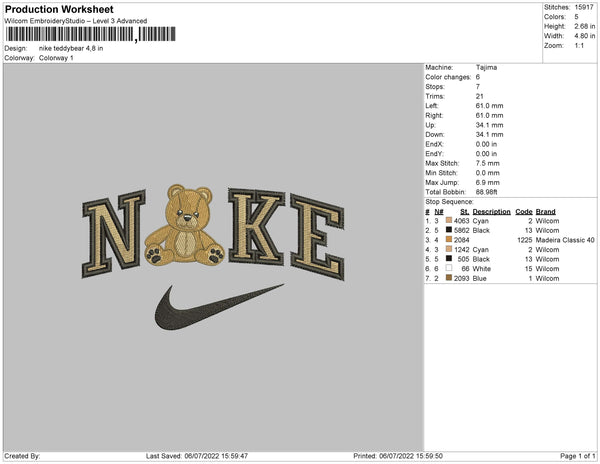This screenshot has height=464, width=600.
Task: Click the N# column header
Action: point(439,212)
